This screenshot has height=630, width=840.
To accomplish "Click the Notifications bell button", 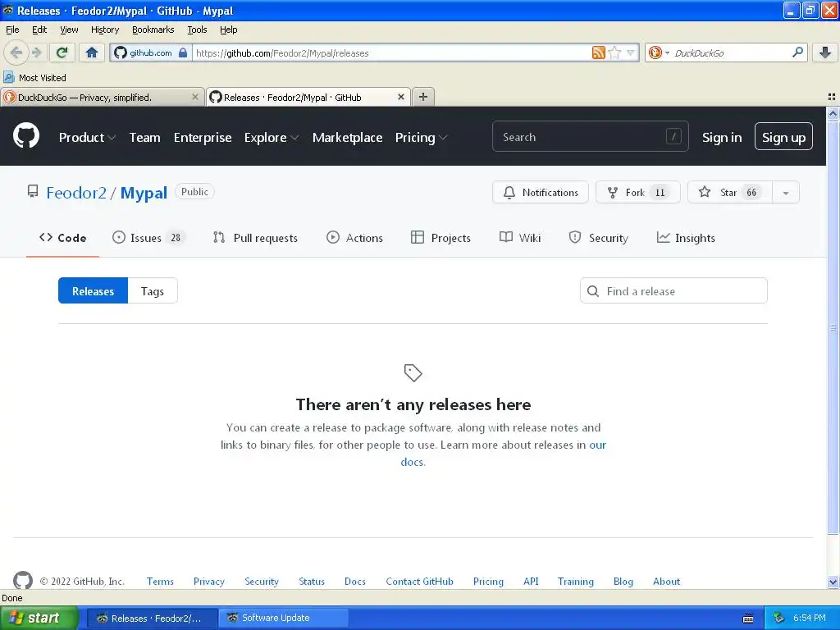I will (x=540, y=192).
